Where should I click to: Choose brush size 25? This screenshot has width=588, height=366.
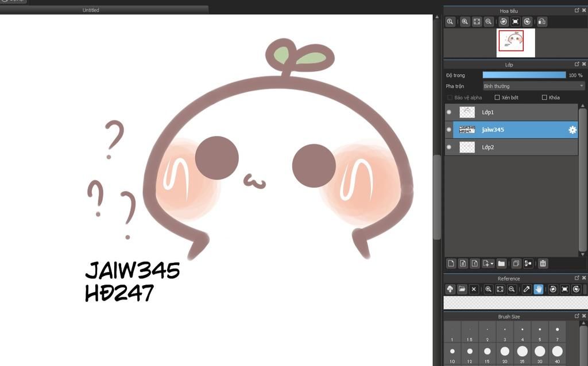pos(523,355)
